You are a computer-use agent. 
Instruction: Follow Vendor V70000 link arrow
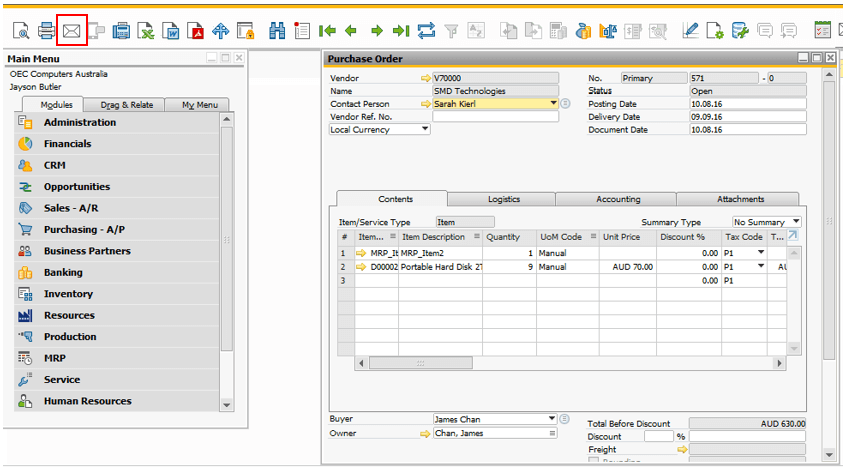coord(426,79)
